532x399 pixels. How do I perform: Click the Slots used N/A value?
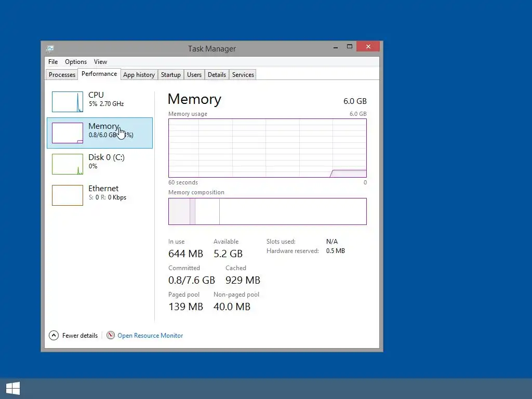pos(332,242)
